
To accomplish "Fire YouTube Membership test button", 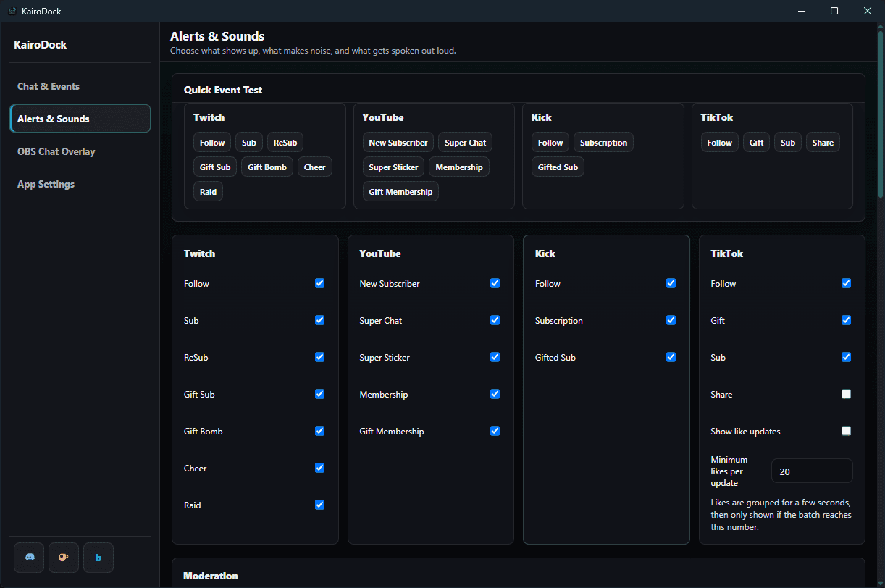I will [459, 167].
